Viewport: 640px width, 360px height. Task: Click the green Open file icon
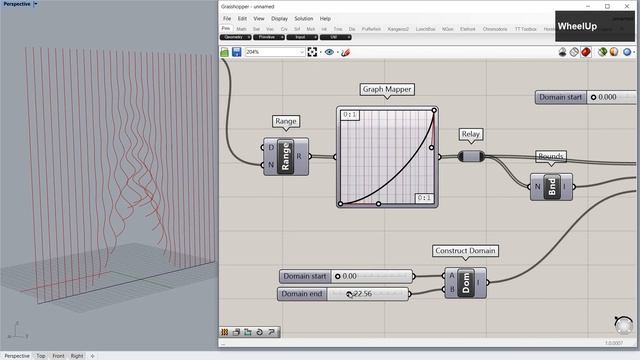click(224, 52)
